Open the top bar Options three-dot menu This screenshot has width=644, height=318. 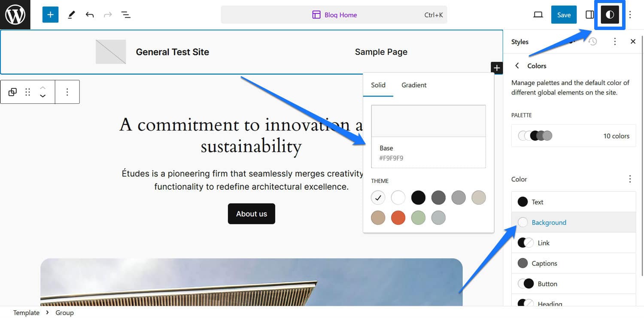[630, 15]
